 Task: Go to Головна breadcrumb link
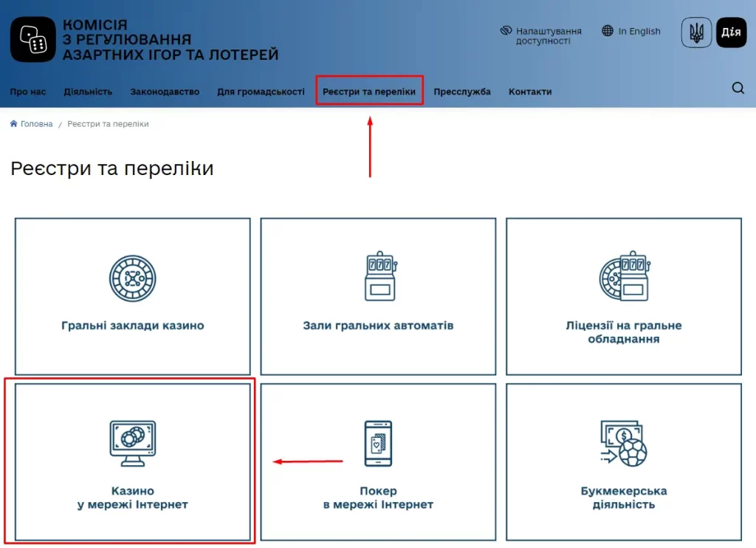tap(36, 124)
